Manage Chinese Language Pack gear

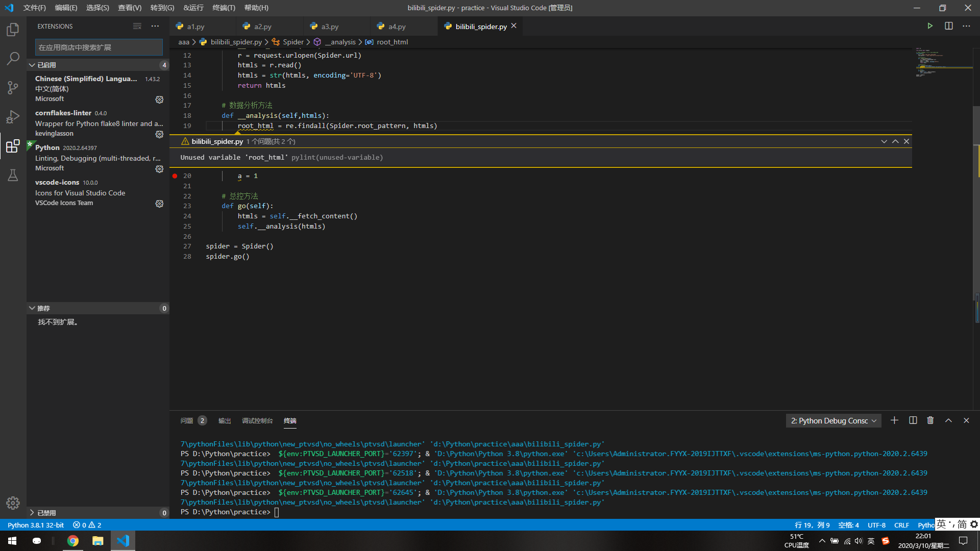click(159, 99)
